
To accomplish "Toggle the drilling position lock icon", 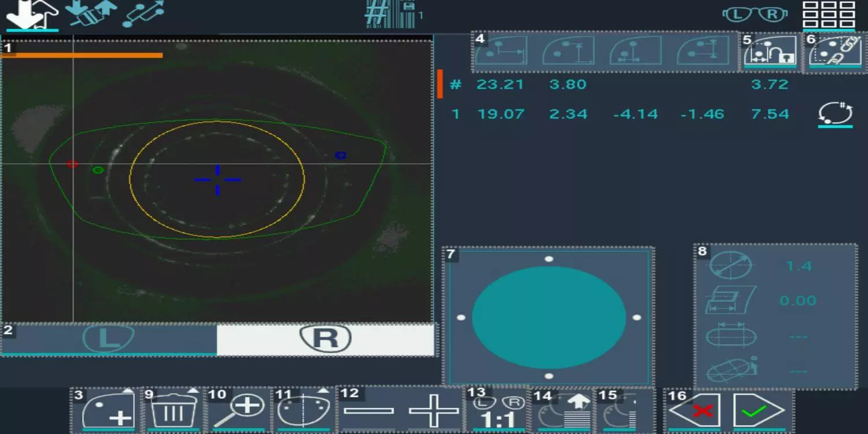I will 770,52.
